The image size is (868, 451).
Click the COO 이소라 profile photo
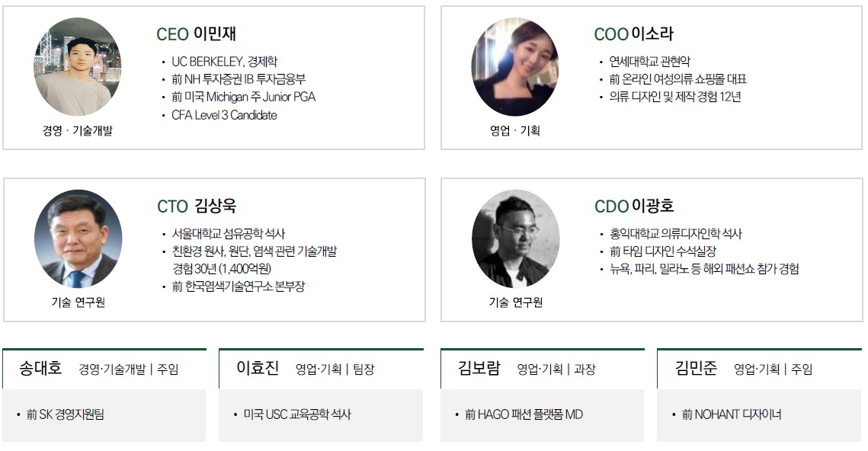click(515, 67)
